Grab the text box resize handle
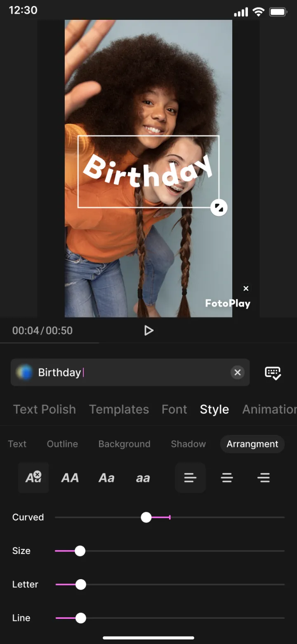Viewport: 297px width, 644px height. [x=219, y=208]
